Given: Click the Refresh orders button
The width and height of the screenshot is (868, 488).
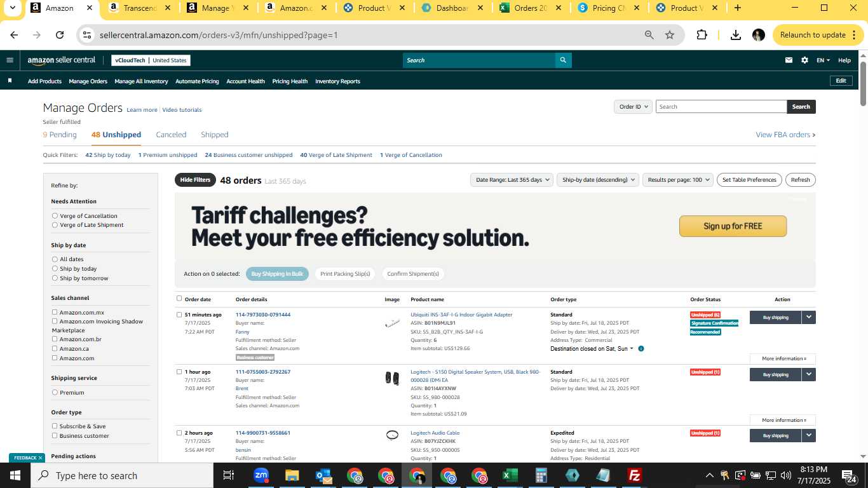Looking at the screenshot, I should pos(800,180).
